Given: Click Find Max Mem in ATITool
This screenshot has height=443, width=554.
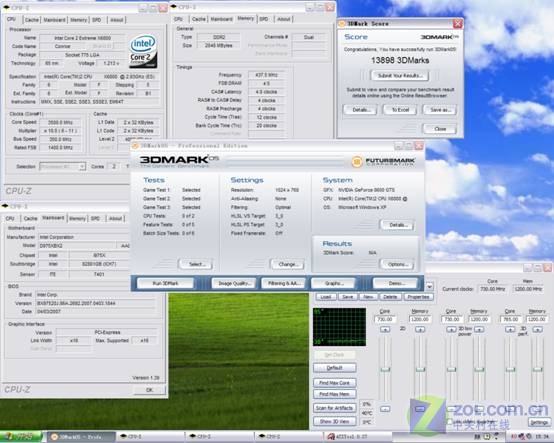Looking at the screenshot, I should pyautogui.click(x=335, y=394).
